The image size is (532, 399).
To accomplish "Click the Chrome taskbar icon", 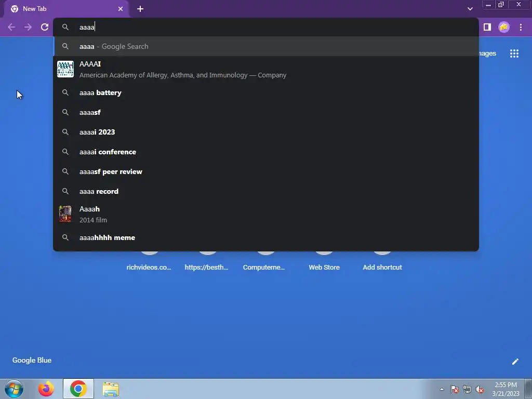I will point(78,389).
